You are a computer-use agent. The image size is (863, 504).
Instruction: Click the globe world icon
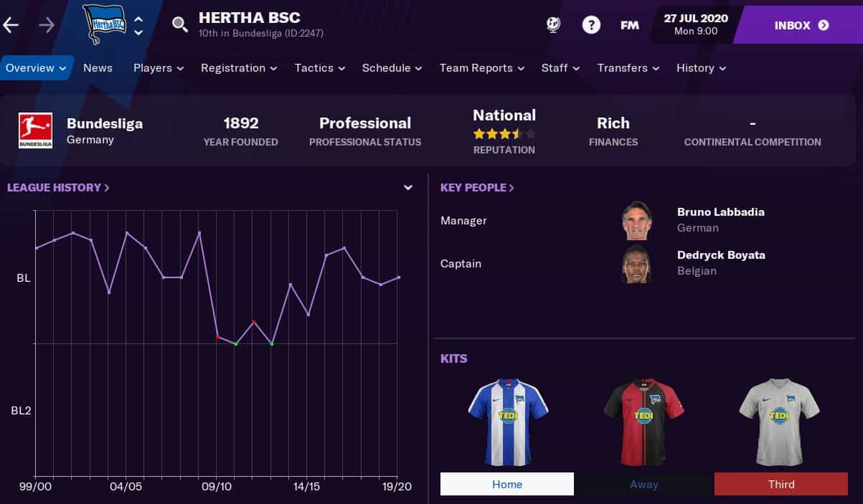(x=553, y=26)
